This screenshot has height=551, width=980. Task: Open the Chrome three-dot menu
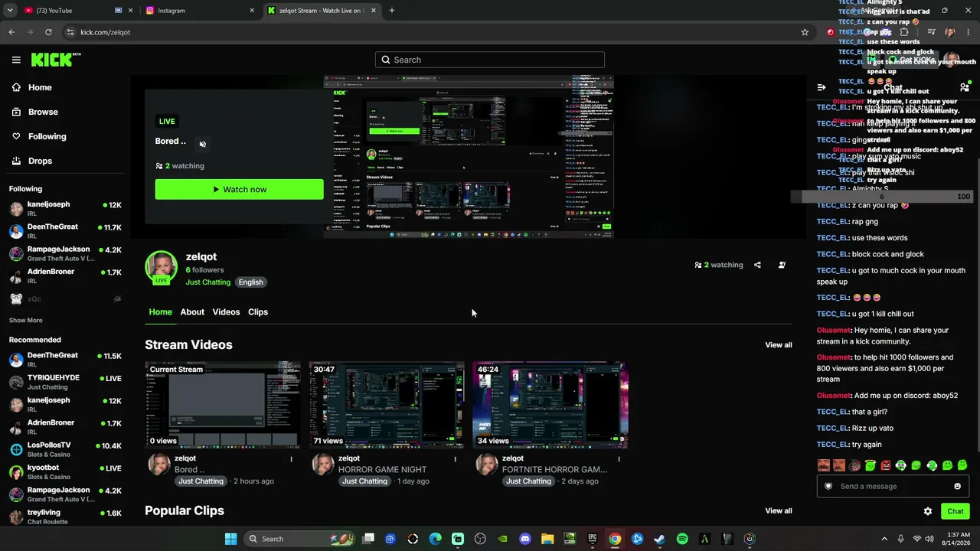[x=969, y=32]
